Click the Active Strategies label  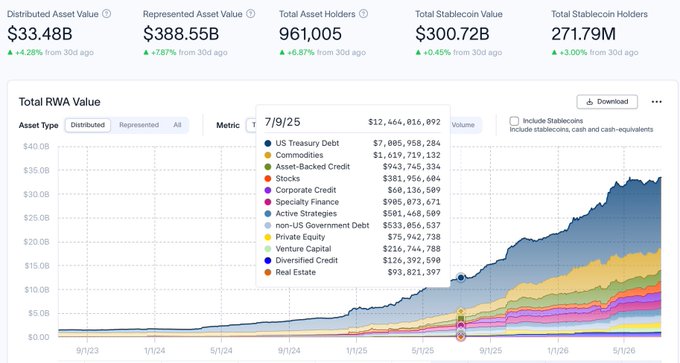[x=306, y=213]
